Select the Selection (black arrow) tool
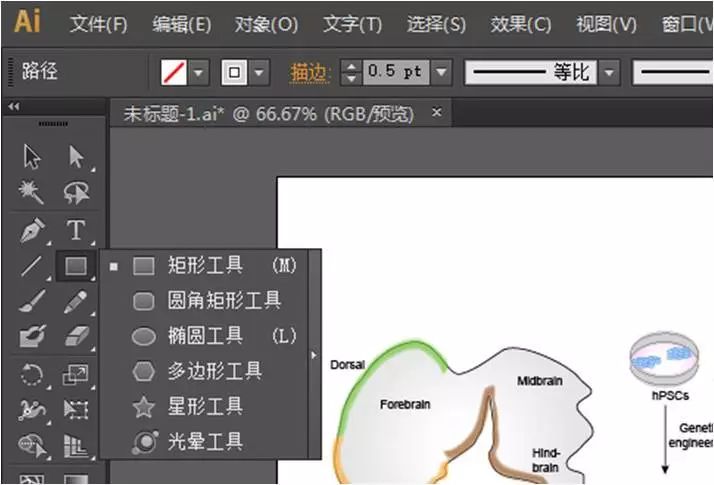This screenshot has width=714, height=485. (x=32, y=157)
